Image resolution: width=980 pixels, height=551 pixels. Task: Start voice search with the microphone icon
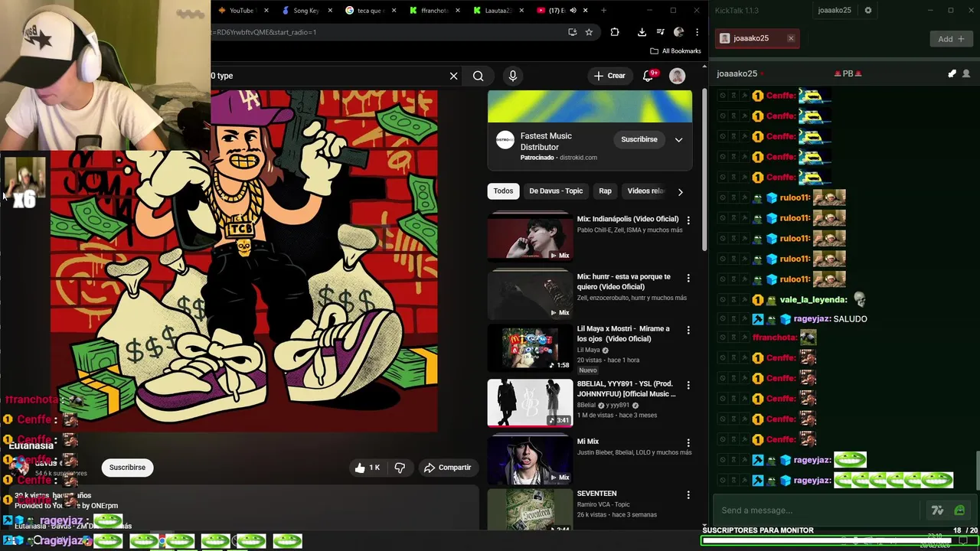pos(513,76)
